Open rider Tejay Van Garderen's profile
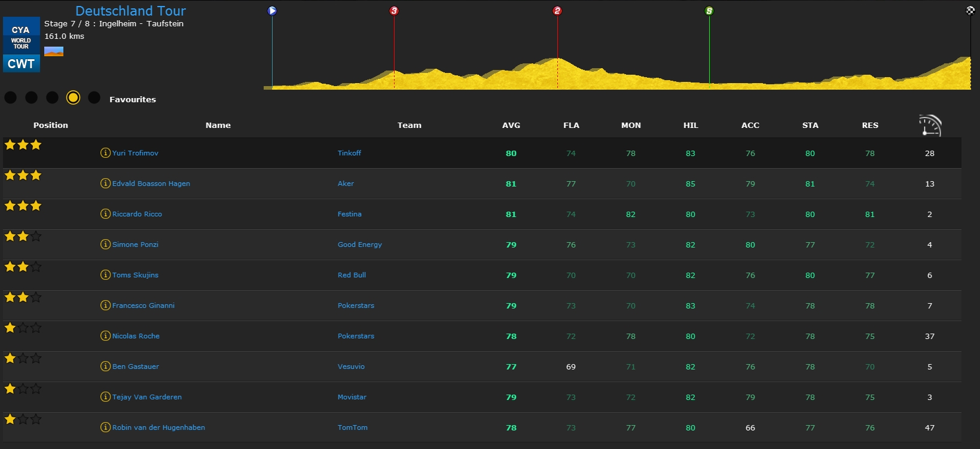 [147, 397]
